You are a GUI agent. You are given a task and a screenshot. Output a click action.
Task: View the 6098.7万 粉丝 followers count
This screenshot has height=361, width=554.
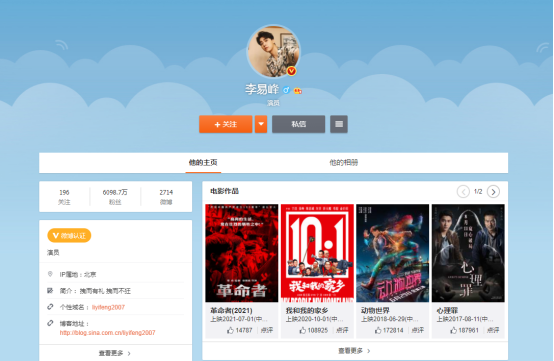115,197
